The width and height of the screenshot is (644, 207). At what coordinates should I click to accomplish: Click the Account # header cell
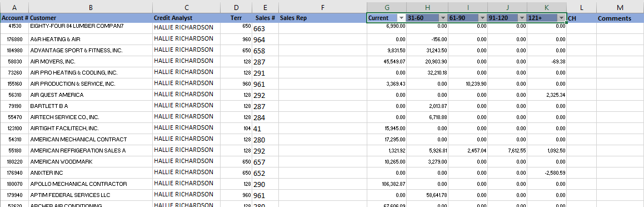14,18
